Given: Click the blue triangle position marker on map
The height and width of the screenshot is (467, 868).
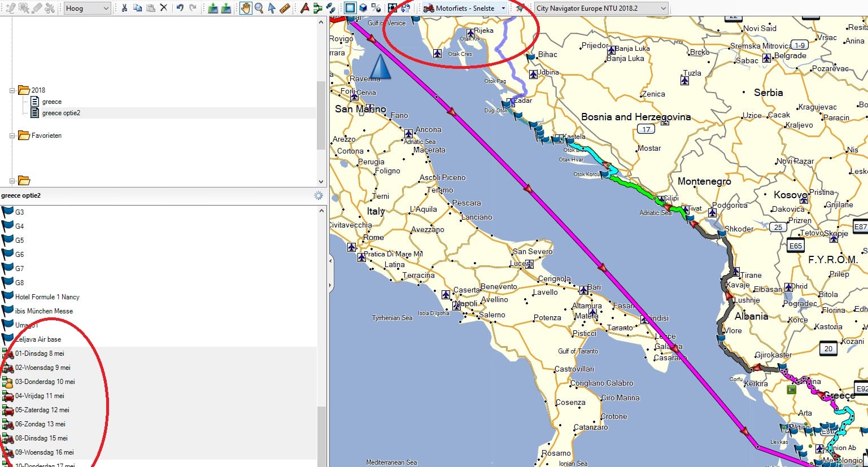Looking at the screenshot, I should click(x=380, y=67).
